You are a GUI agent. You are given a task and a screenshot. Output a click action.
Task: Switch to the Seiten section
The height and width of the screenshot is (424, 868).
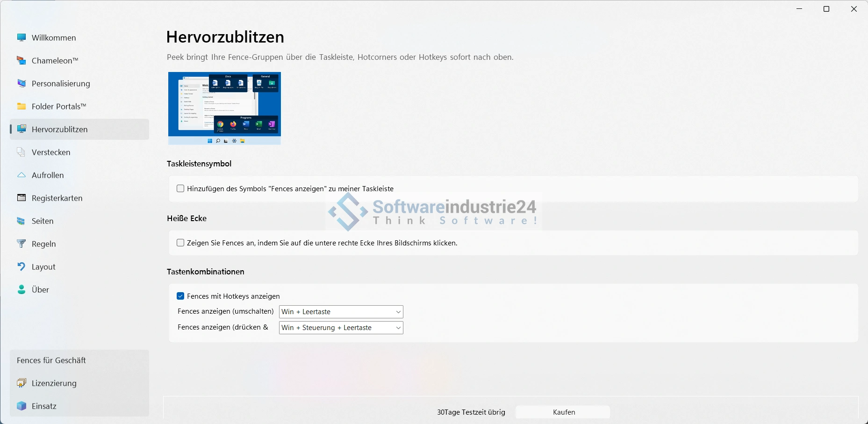pyautogui.click(x=43, y=221)
